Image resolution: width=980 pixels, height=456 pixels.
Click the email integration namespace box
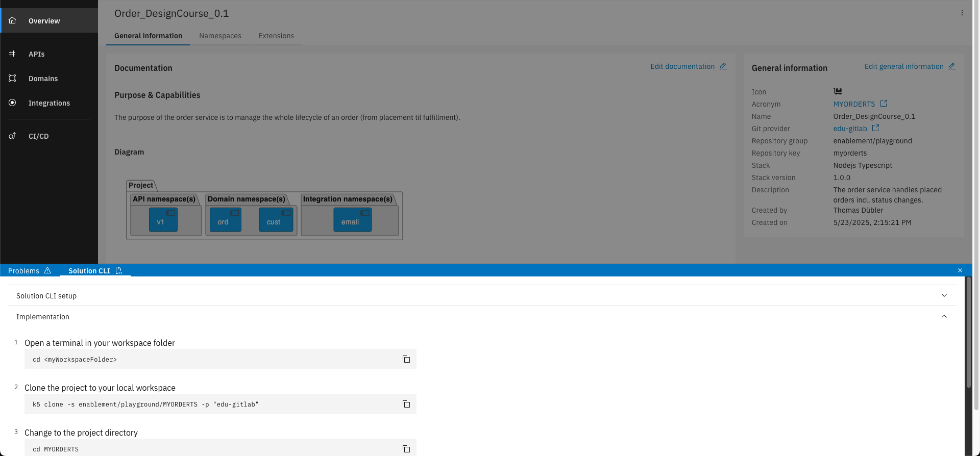pos(352,220)
